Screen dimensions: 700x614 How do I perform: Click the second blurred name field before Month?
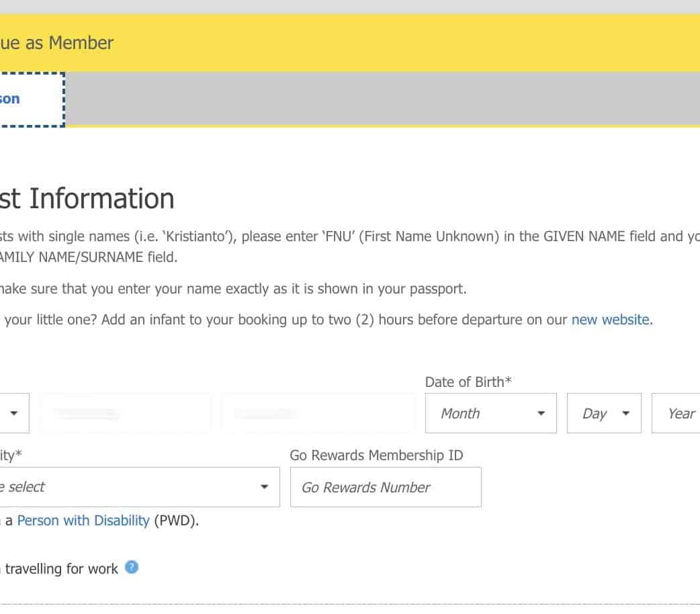point(318,413)
